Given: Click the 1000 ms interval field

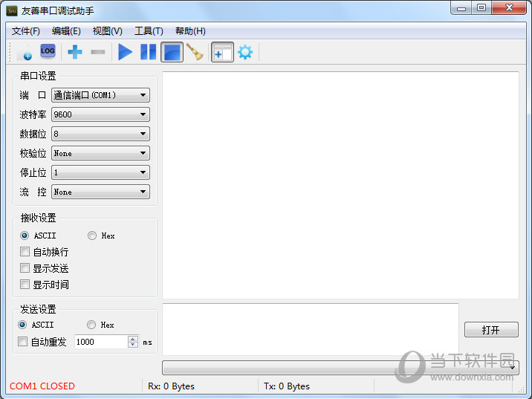Looking at the screenshot, I should [x=101, y=342].
